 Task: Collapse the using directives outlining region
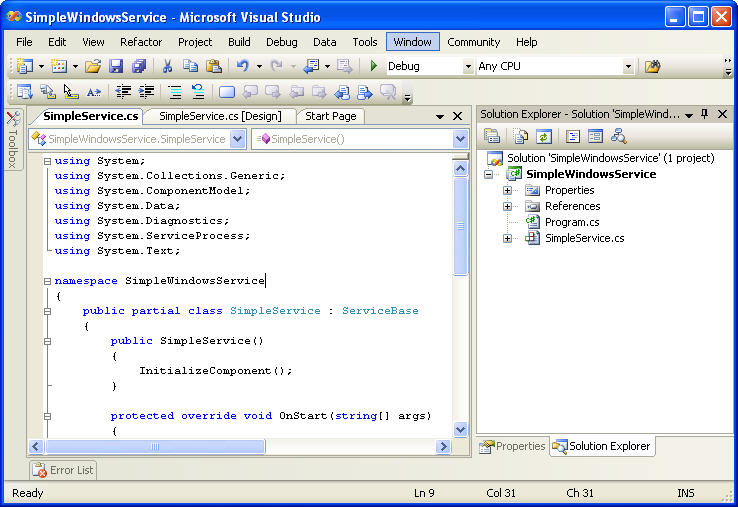click(x=47, y=161)
